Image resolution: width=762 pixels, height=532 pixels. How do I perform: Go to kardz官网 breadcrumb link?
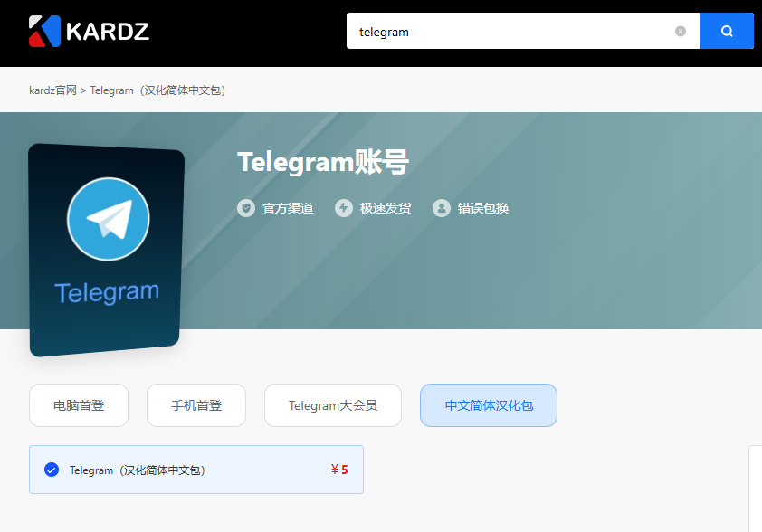tap(53, 90)
